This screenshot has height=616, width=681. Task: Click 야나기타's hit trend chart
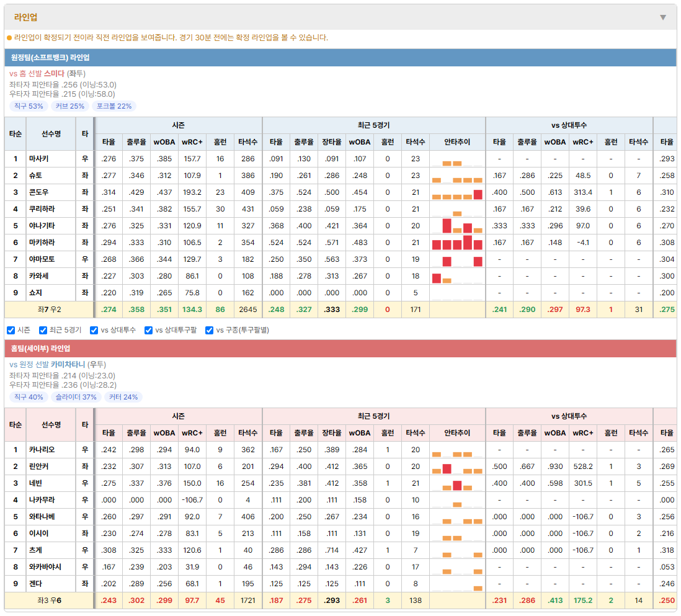tap(457, 226)
